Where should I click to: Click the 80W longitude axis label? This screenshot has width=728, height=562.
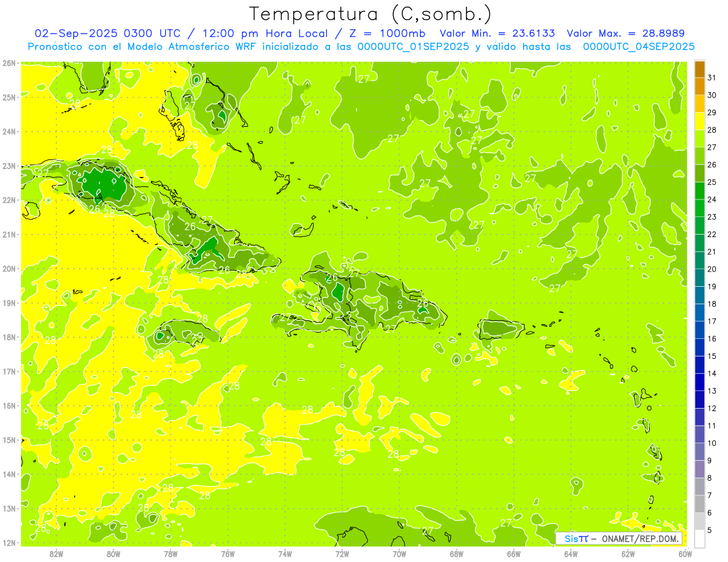(113, 554)
